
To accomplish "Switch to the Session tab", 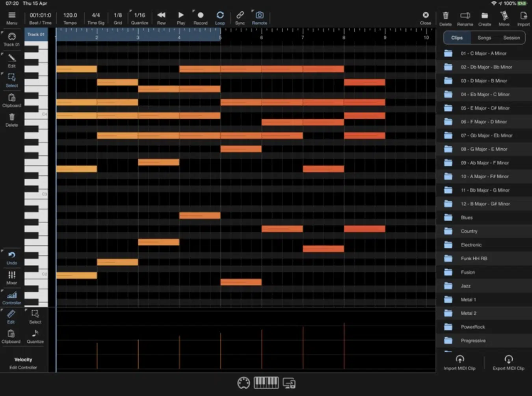I will [x=512, y=38].
